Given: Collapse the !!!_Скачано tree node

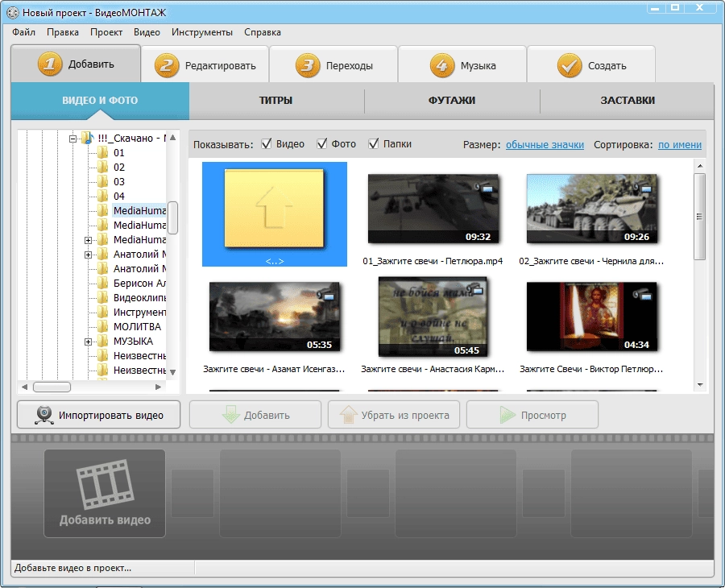Looking at the screenshot, I should coord(72,139).
